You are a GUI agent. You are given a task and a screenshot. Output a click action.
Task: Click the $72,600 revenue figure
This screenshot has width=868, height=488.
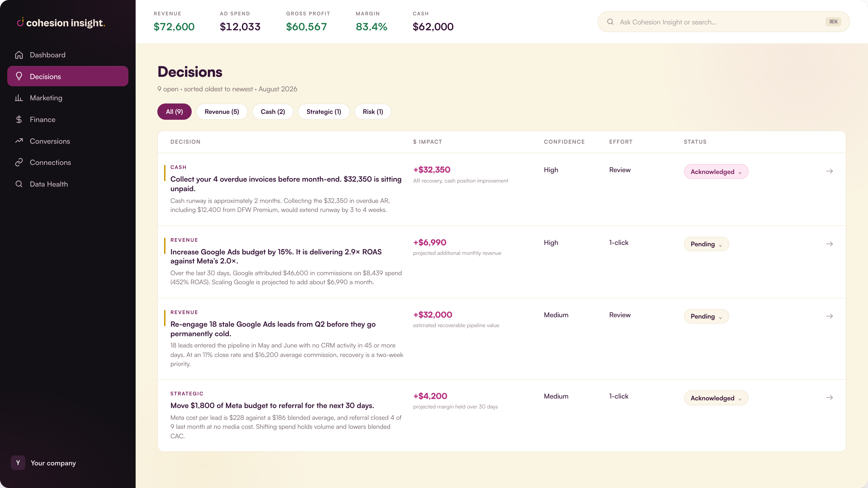(x=174, y=27)
